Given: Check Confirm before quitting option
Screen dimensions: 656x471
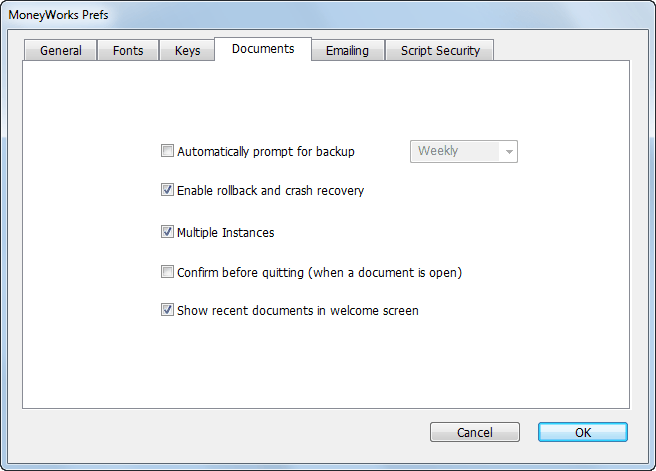Looking at the screenshot, I should tap(167, 272).
